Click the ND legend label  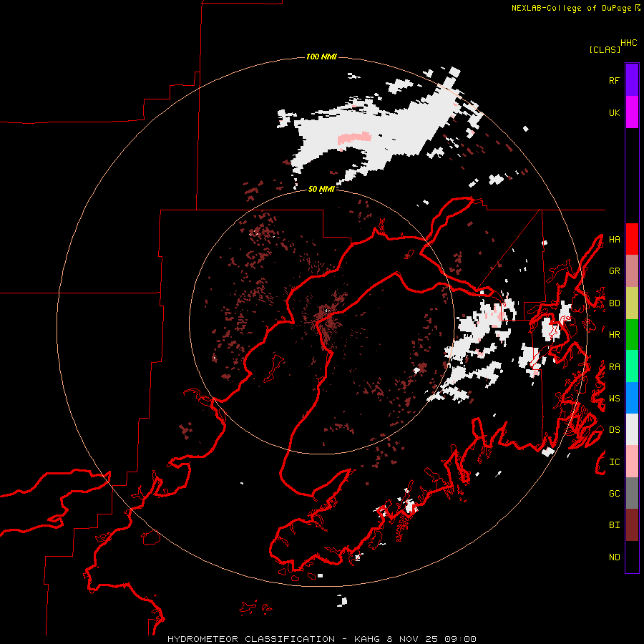click(614, 557)
